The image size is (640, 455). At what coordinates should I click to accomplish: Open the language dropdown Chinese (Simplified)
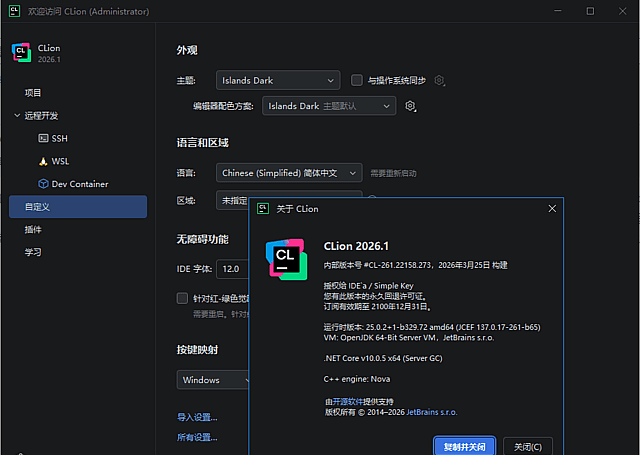click(289, 173)
